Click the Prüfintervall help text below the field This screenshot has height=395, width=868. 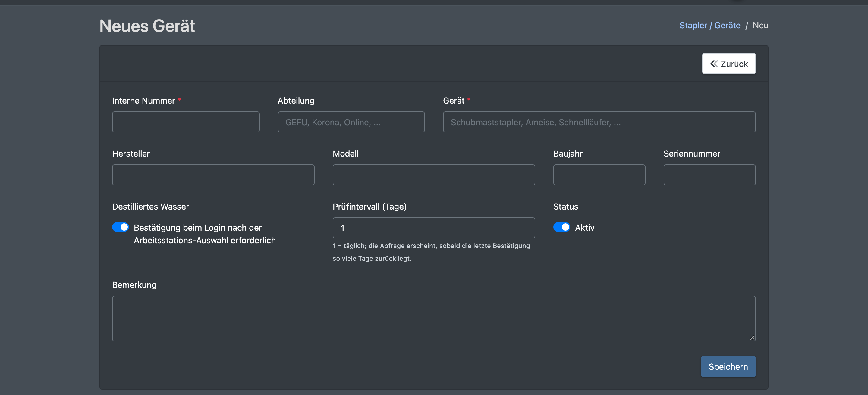click(431, 252)
